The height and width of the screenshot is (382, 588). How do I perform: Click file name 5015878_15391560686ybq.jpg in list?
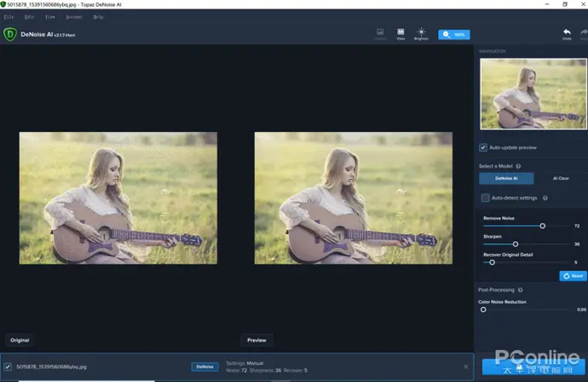tap(51, 367)
